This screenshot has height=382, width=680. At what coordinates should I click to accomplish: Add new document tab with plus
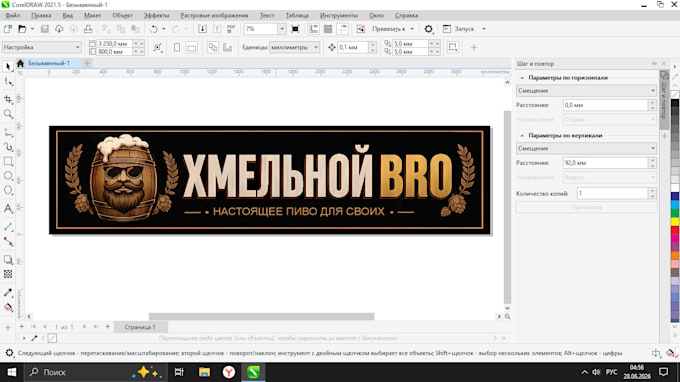[x=87, y=63]
